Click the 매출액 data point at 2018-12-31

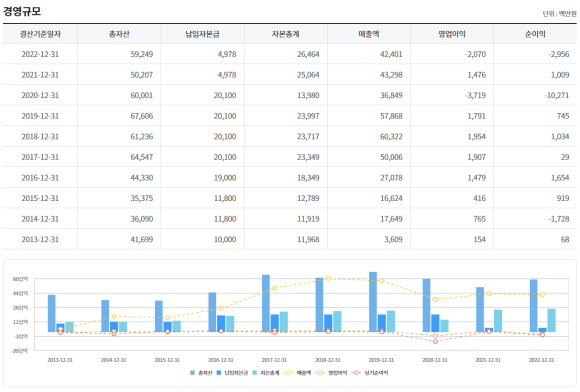[328, 278]
